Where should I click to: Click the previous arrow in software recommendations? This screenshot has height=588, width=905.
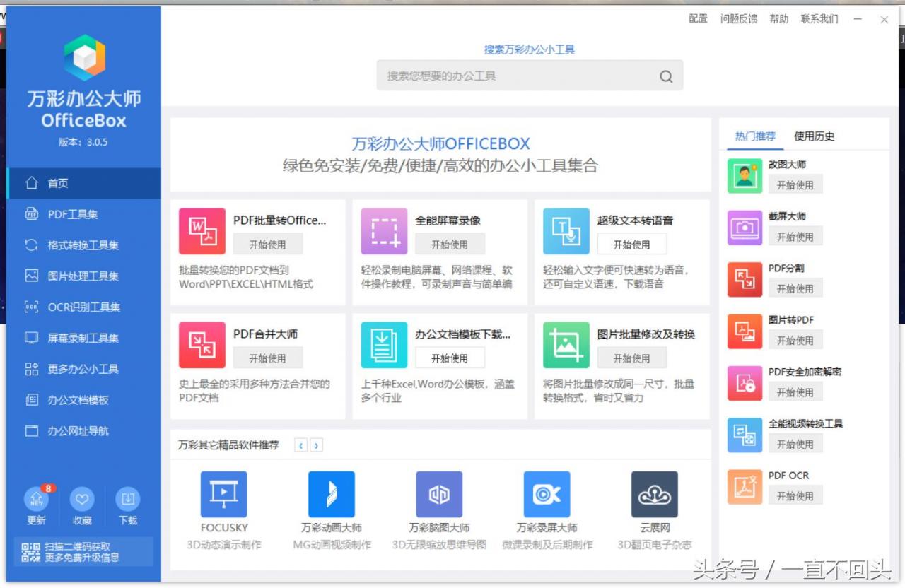301,445
